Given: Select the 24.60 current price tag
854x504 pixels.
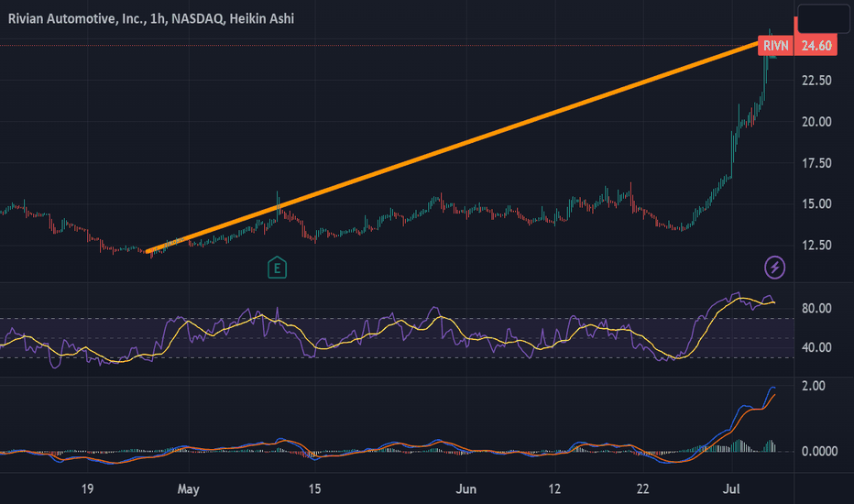Looking at the screenshot, I should click(816, 46).
